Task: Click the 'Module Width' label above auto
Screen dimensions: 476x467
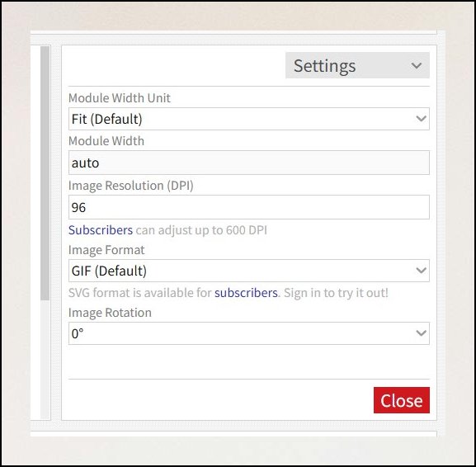Action: pyautogui.click(x=106, y=141)
